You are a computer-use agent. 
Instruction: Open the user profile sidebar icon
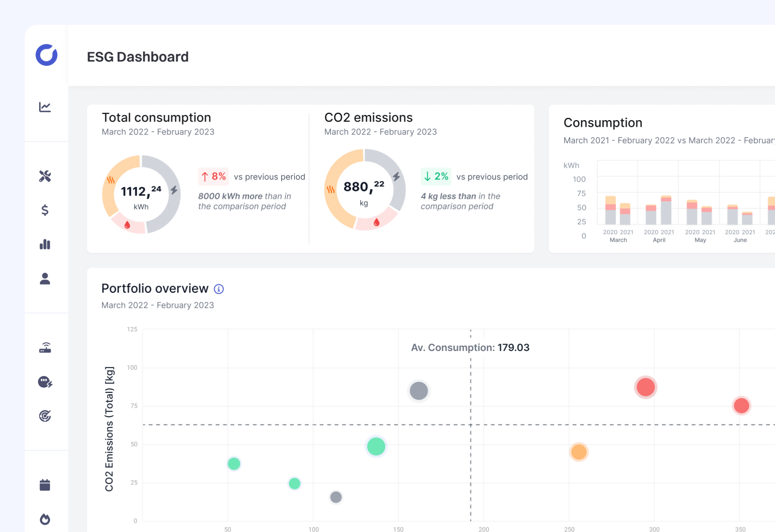click(45, 279)
